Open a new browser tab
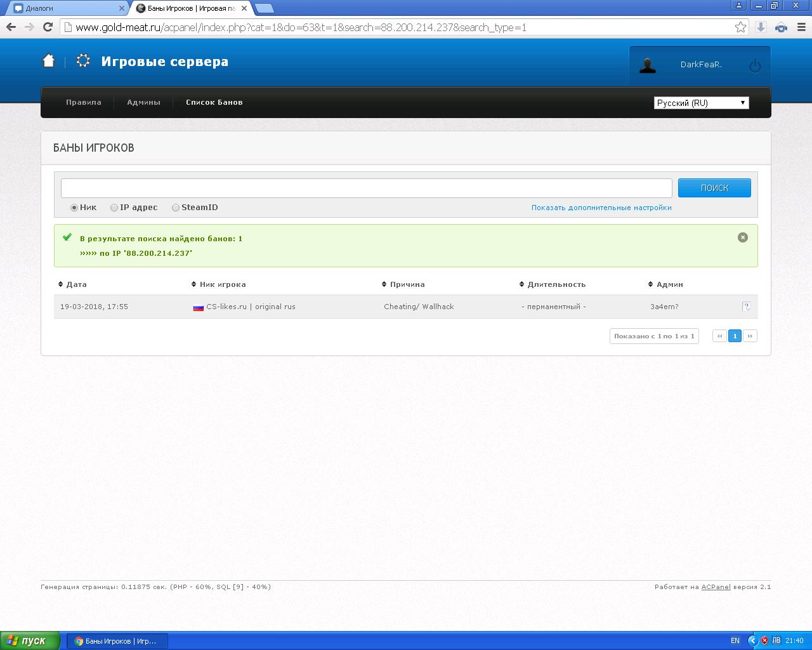The width and height of the screenshot is (812, 650). [x=264, y=8]
